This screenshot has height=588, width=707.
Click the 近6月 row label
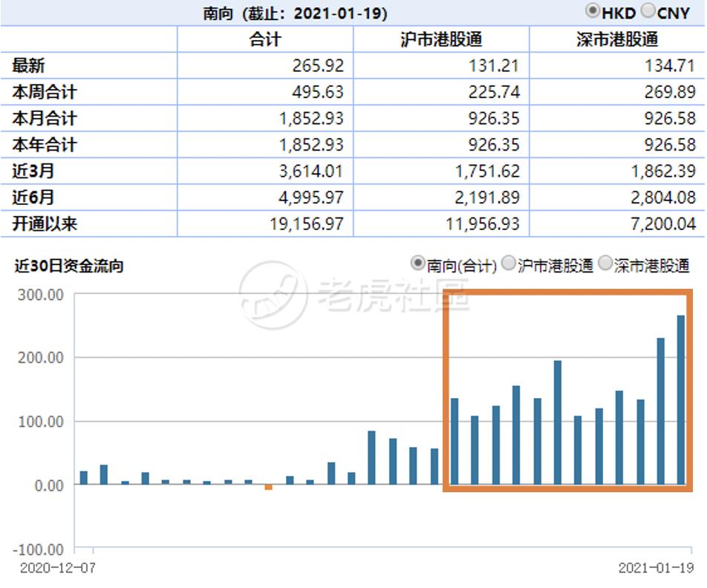(x=33, y=197)
